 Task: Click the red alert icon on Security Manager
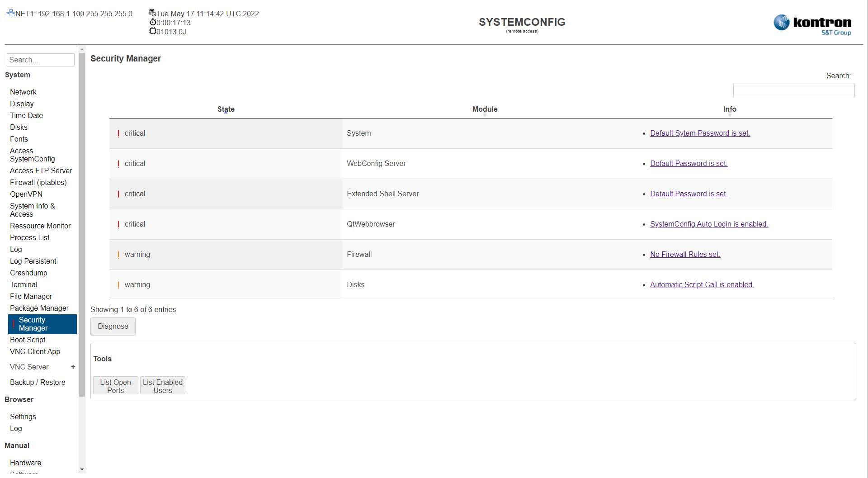[14, 324]
